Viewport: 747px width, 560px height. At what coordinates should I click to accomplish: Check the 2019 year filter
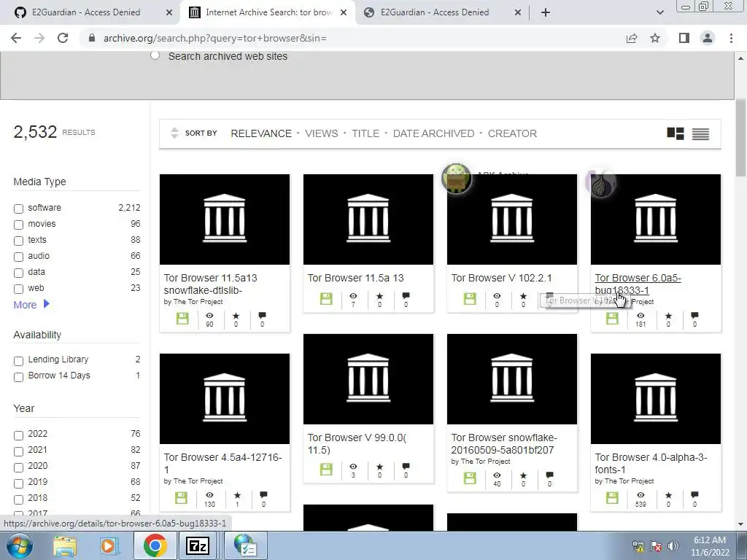(x=18, y=484)
